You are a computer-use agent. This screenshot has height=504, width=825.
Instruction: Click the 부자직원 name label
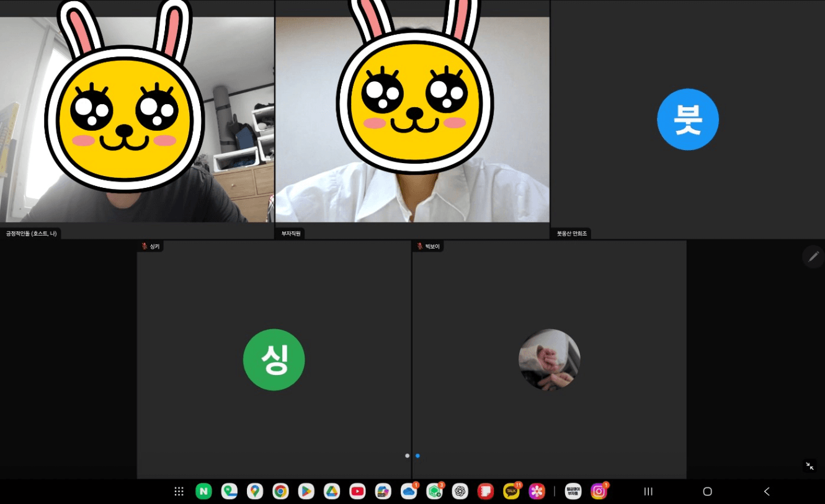291,234
